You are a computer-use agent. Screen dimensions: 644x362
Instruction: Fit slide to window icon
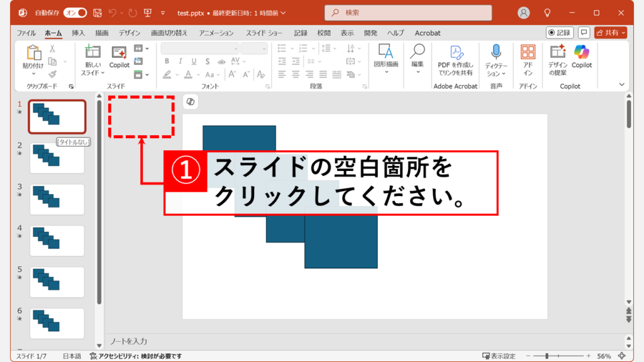pos(622,356)
